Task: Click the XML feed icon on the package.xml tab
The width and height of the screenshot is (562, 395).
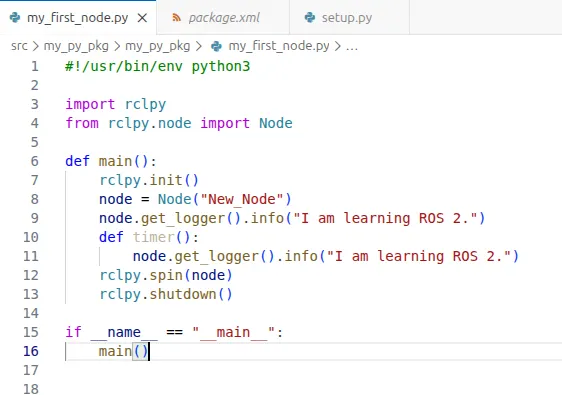Action: (x=176, y=18)
